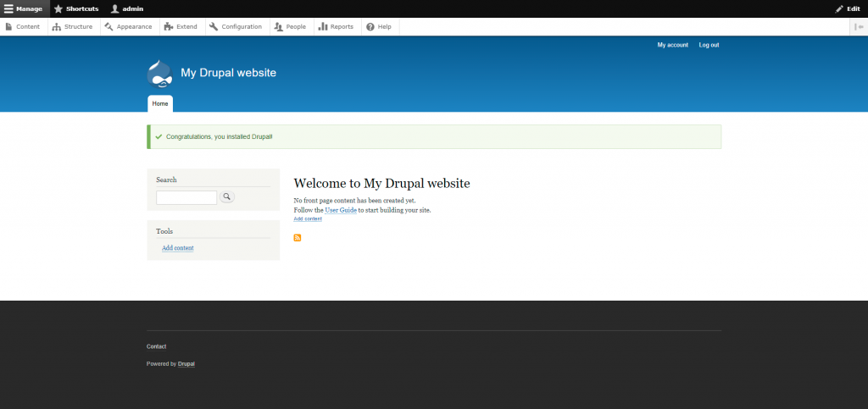
Task: Open the orange RSS feed icon
Action: [x=298, y=237]
